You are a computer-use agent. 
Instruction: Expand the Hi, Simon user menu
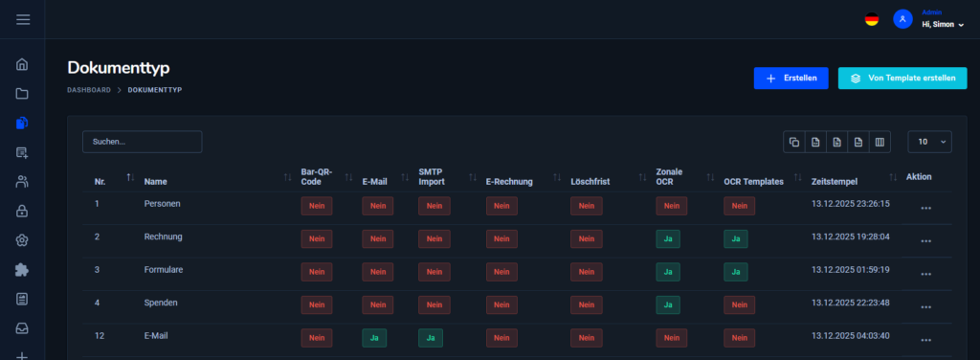click(x=943, y=24)
